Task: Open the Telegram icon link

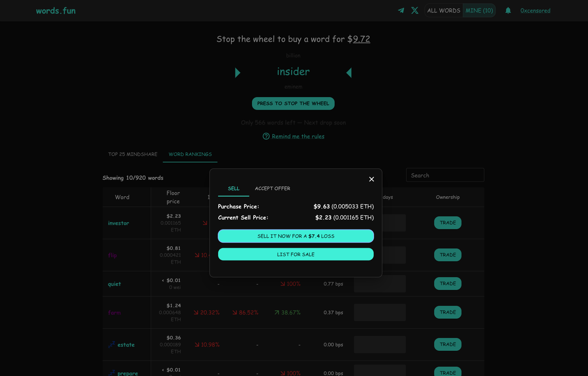Action: click(x=401, y=10)
